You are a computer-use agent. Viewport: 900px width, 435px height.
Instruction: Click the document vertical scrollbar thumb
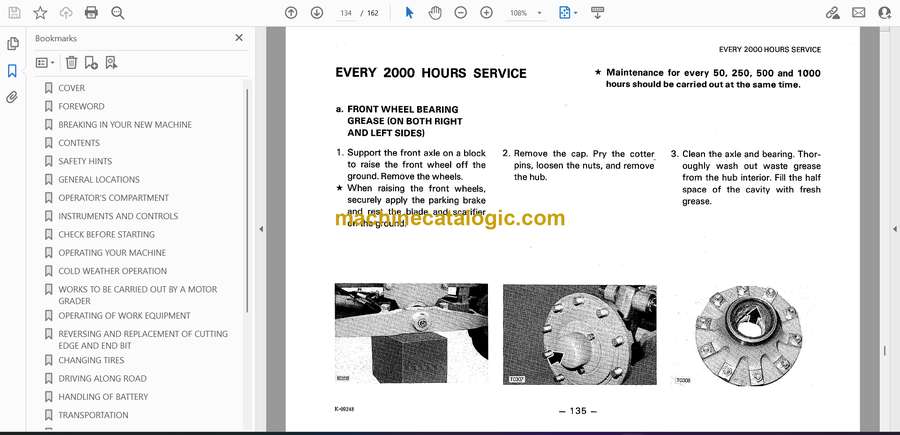(885, 351)
